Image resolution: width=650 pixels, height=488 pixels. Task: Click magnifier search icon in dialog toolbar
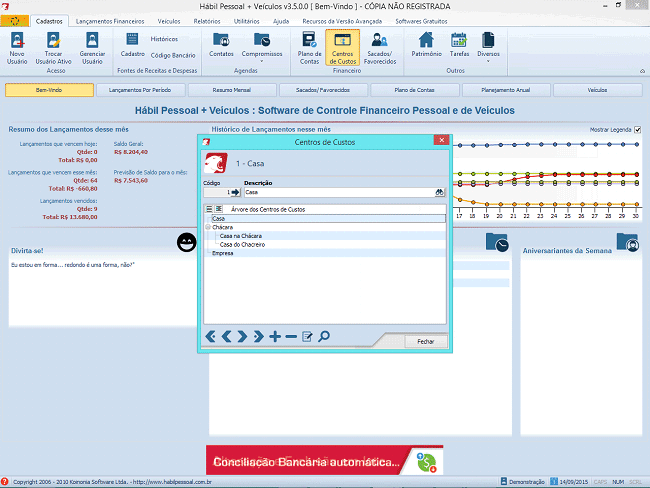(x=324, y=336)
